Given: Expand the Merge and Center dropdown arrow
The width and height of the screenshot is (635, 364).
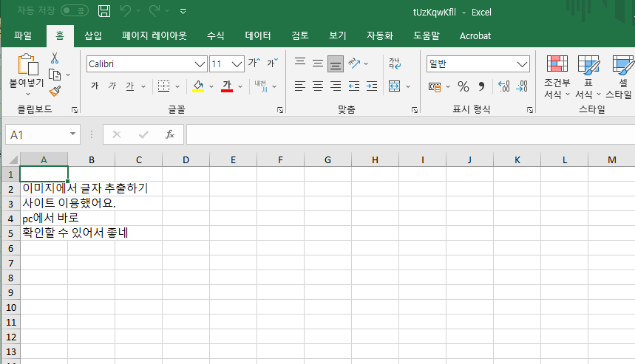Looking at the screenshot, I should (408, 86).
